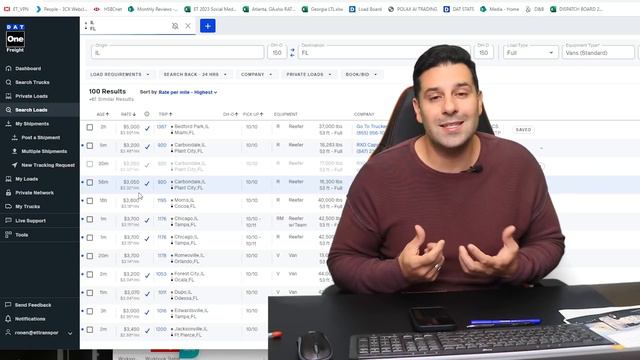Screen dimensions: 640x360
Task: Open trip 1200 link for Jacksonville load
Action: 162,329
